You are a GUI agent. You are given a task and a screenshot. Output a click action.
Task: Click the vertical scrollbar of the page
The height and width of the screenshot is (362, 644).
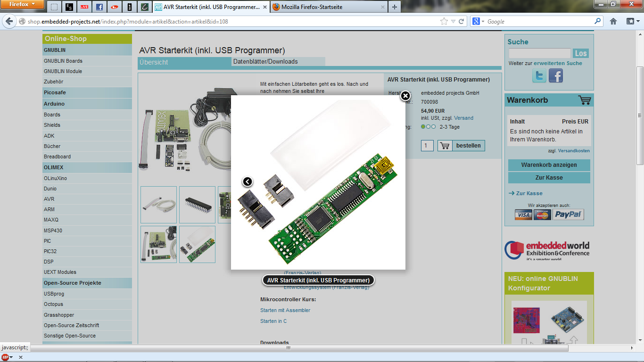640,115
